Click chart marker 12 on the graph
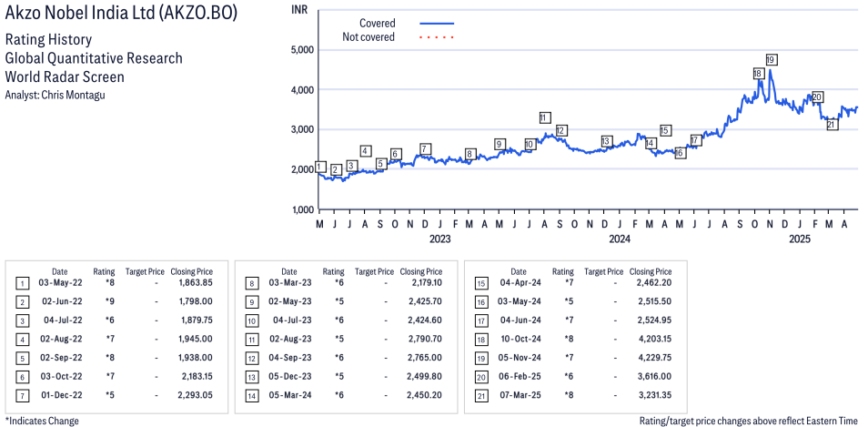The image size is (868, 427). coord(560,131)
